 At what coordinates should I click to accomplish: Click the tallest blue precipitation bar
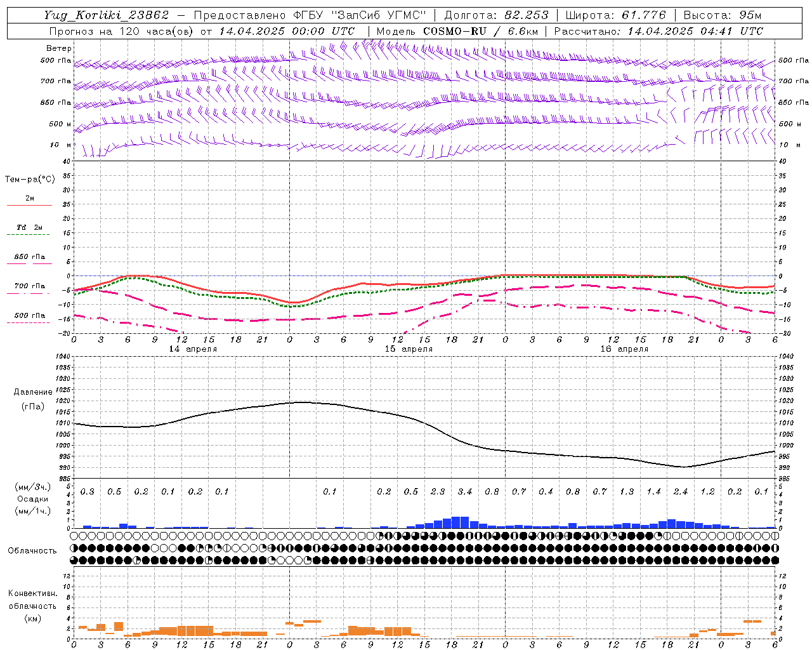[x=460, y=522]
